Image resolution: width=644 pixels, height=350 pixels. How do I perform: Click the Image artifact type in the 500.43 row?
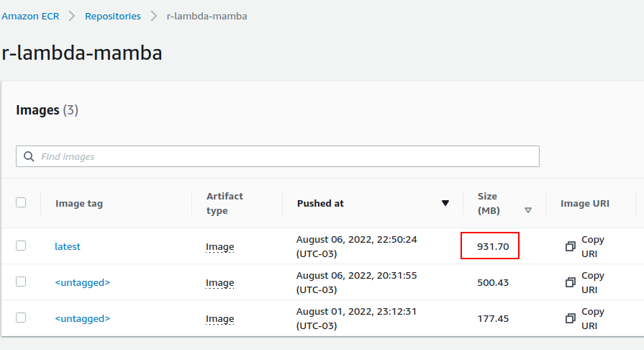click(219, 283)
